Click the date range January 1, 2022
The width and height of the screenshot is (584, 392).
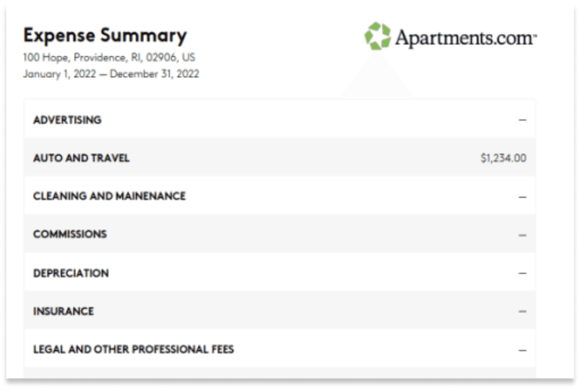[111, 74]
